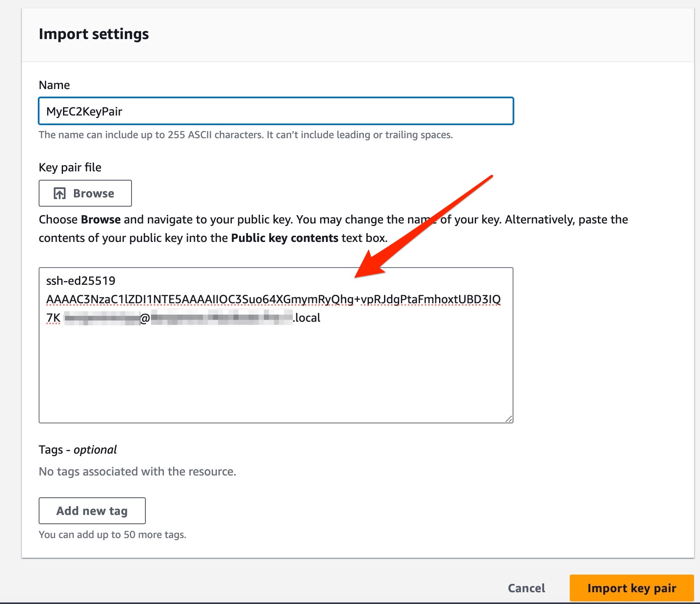The width and height of the screenshot is (700, 604).
Task: Click the bold Public key contents text
Action: 284,238
